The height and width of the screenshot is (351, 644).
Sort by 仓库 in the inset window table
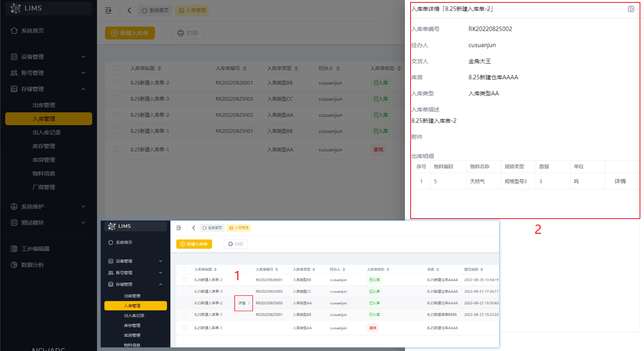[438, 269]
